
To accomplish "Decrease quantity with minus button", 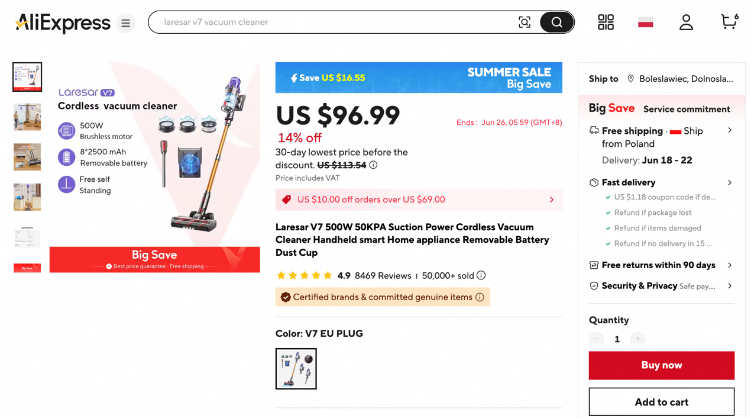I will coord(597,339).
